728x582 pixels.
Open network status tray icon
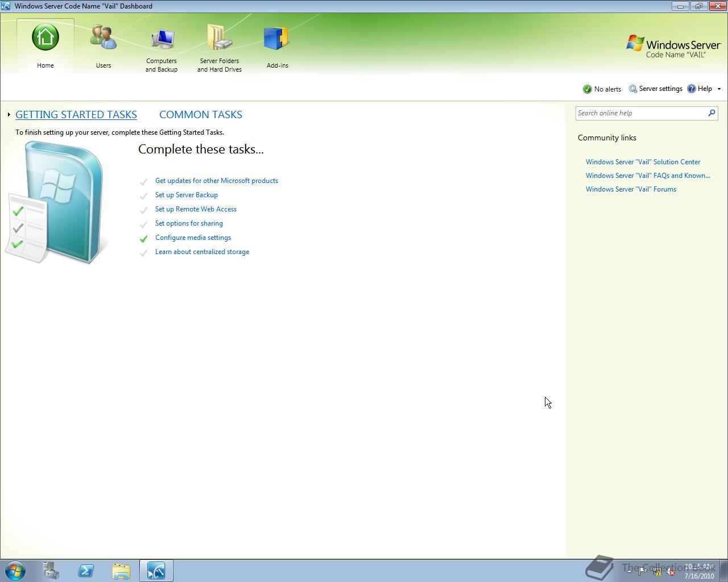(x=657, y=572)
